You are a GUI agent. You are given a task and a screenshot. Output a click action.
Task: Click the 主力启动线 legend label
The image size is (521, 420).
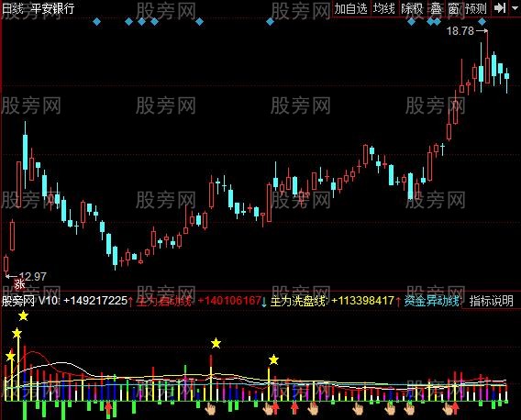(164, 302)
